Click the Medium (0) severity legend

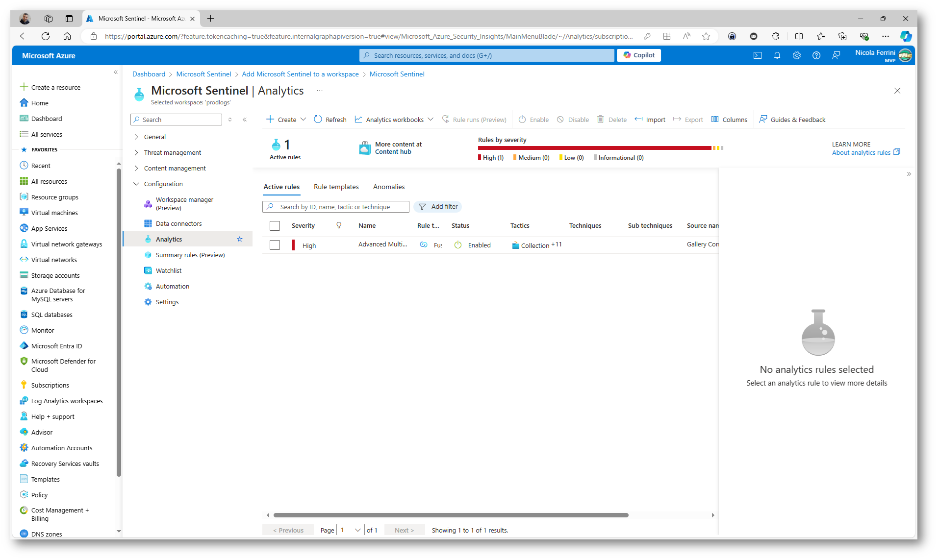pos(531,158)
